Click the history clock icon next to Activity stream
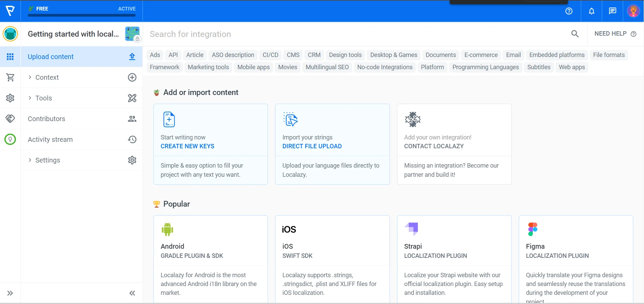Viewport: 644px width, 304px height. [x=132, y=139]
